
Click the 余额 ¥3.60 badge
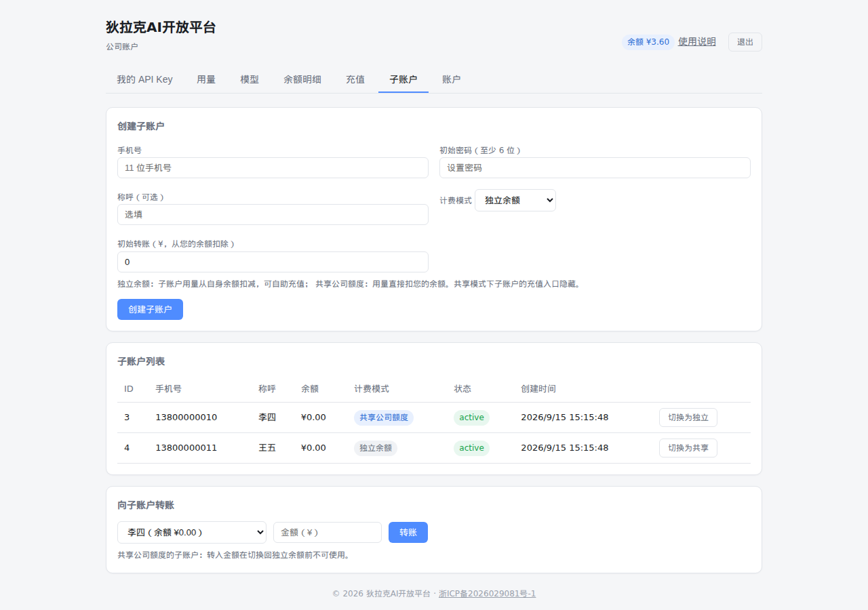click(x=648, y=42)
